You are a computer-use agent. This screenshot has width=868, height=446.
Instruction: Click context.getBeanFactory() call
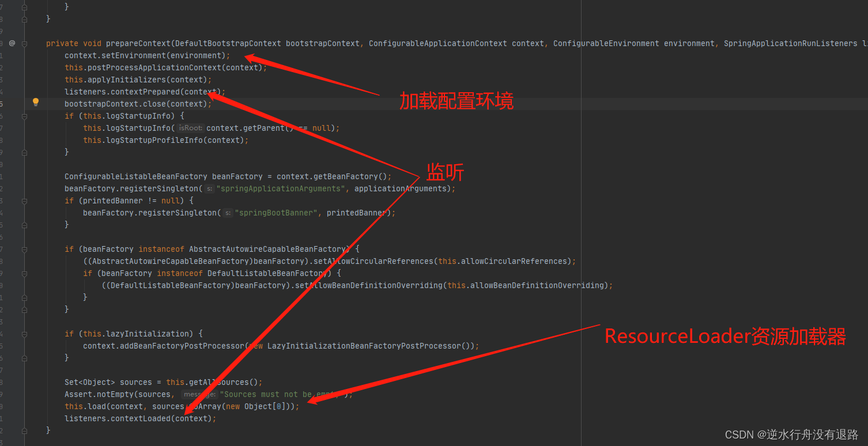click(332, 176)
